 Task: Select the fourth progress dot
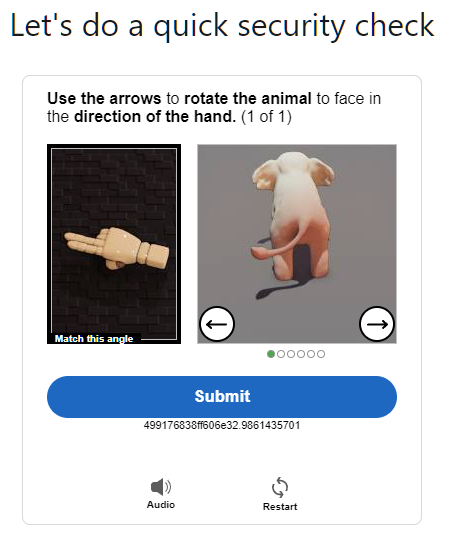click(301, 354)
